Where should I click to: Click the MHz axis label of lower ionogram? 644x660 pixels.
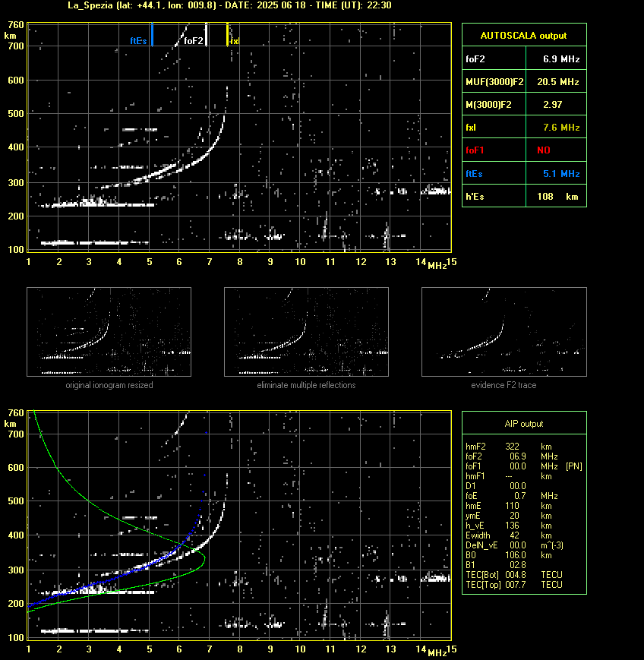point(437,653)
